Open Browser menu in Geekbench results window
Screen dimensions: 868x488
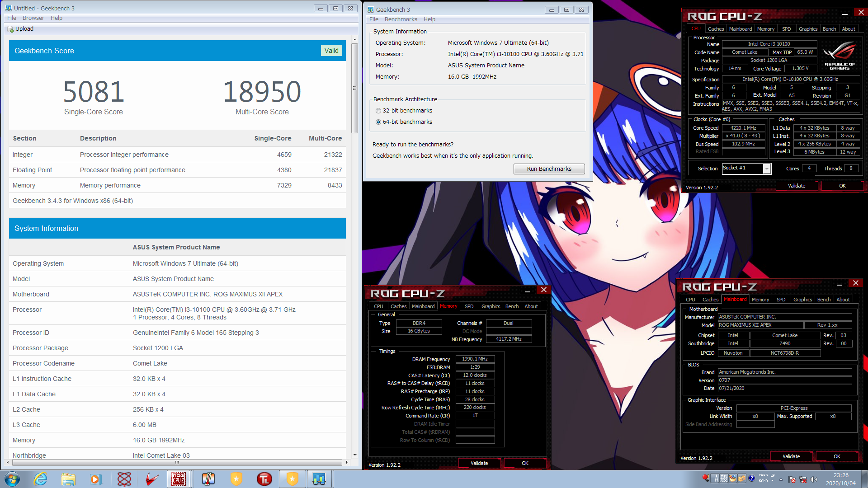click(33, 18)
